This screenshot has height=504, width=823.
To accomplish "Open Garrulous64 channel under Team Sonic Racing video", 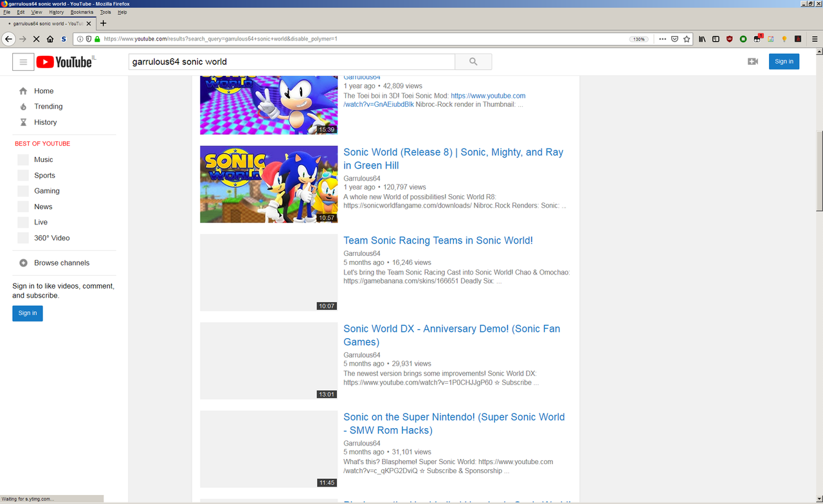I will pos(362,253).
